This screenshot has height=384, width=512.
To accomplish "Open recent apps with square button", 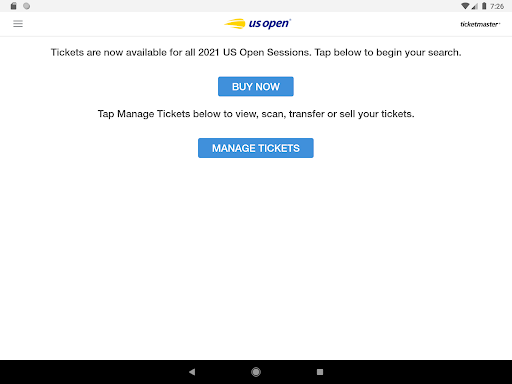I will coord(320,372).
